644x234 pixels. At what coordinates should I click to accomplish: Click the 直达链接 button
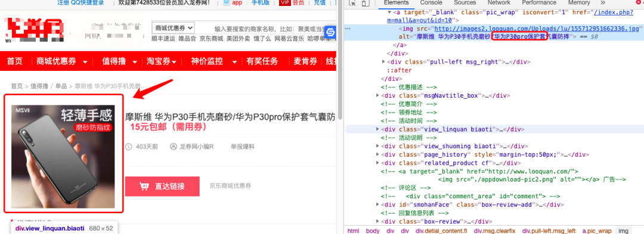[162, 186]
